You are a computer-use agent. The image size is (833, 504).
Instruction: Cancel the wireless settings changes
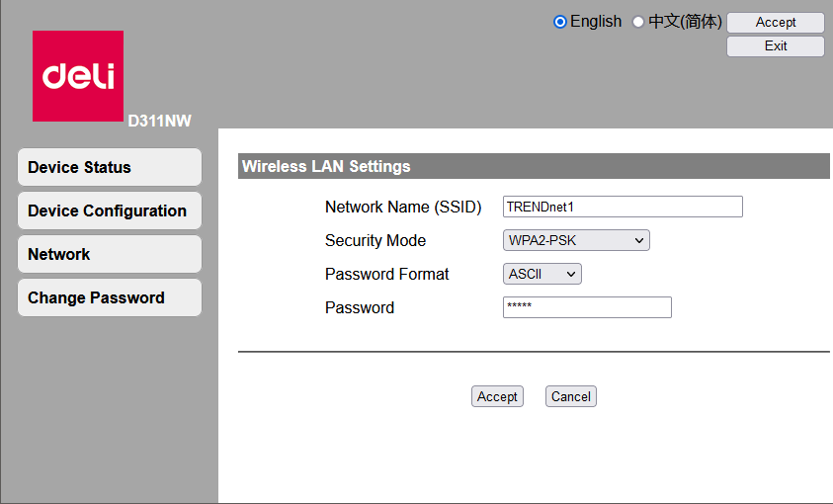(571, 396)
